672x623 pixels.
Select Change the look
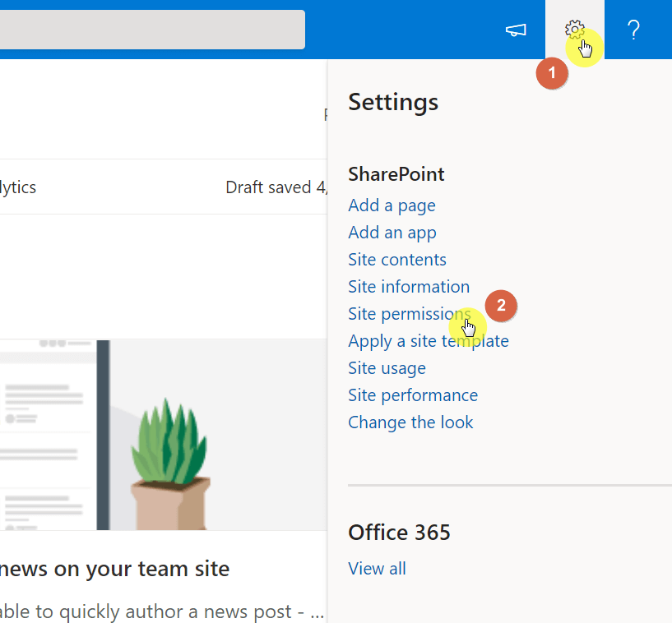(410, 422)
